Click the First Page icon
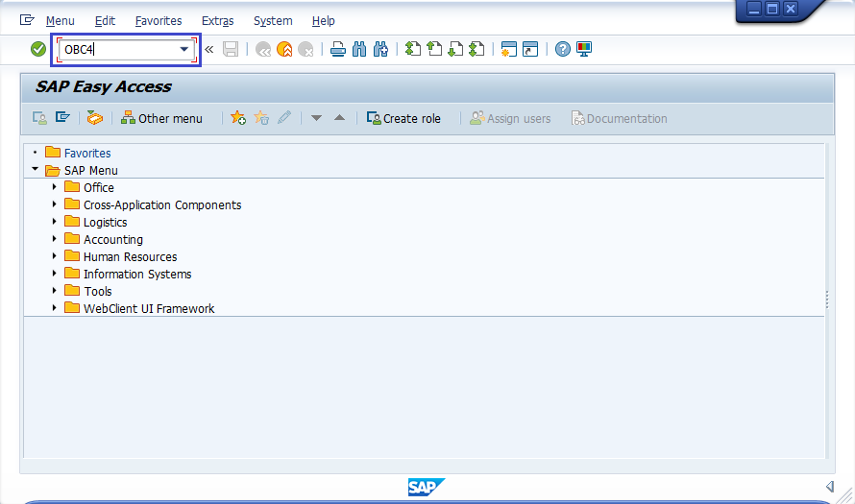855x504 pixels. pyautogui.click(x=413, y=50)
